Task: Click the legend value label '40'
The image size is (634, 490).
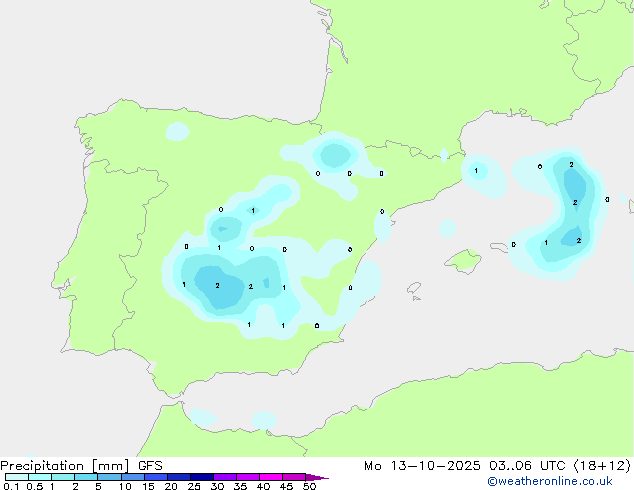Action: (x=263, y=486)
